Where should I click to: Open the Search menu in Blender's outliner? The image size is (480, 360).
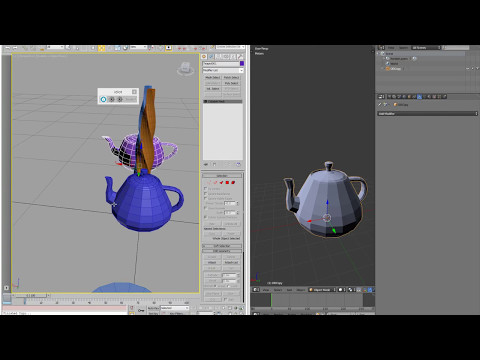point(403,48)
